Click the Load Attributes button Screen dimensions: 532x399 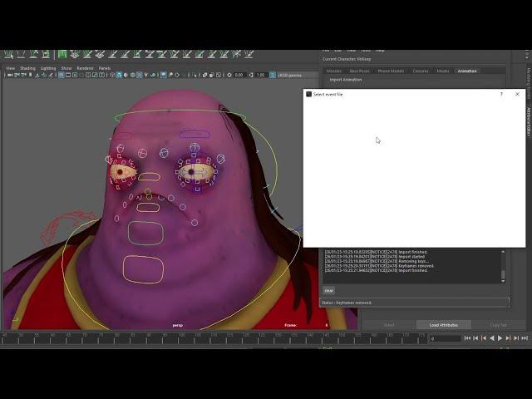[x=443, y=325]
